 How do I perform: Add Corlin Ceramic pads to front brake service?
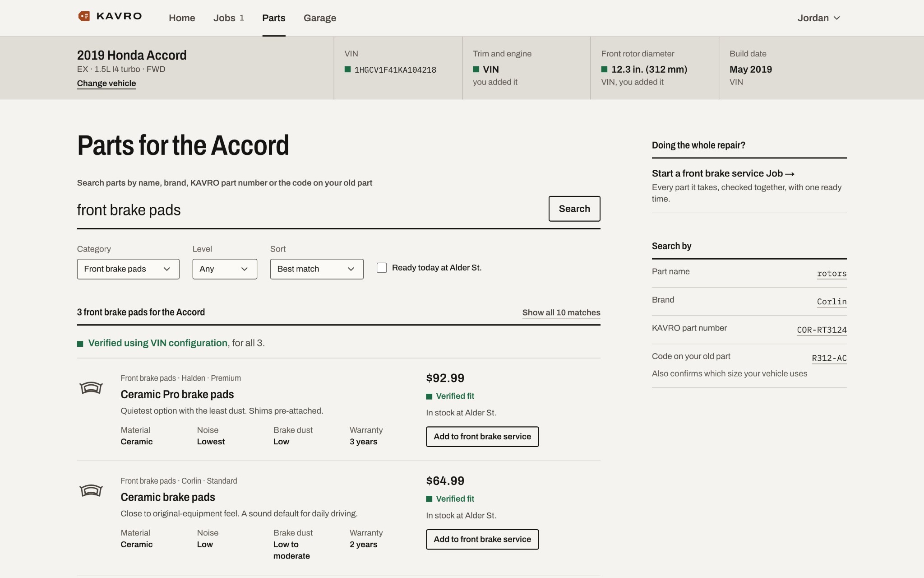click(482, 539)
